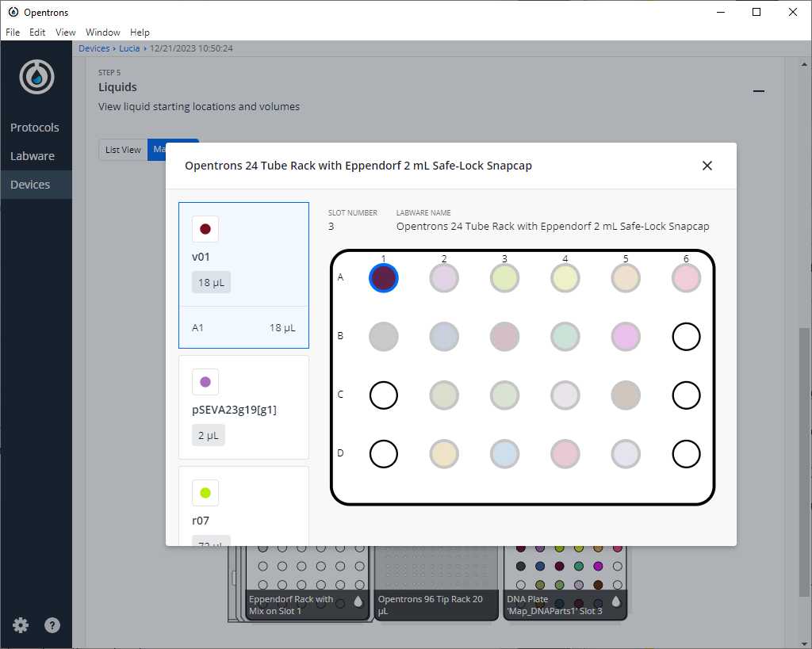Screen dimensions: 812x649
Task: Open the settings gear icon
Action: click(x=21, y=625)
